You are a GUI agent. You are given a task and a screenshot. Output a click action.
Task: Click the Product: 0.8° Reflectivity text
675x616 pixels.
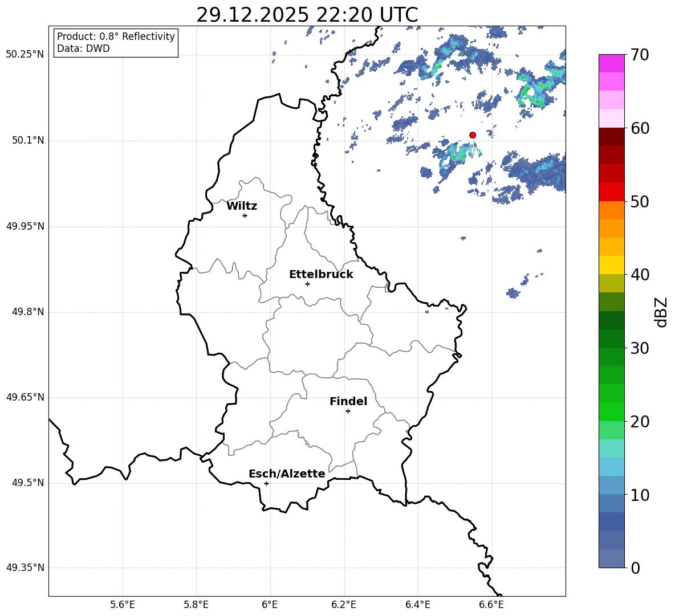(116, 36)
